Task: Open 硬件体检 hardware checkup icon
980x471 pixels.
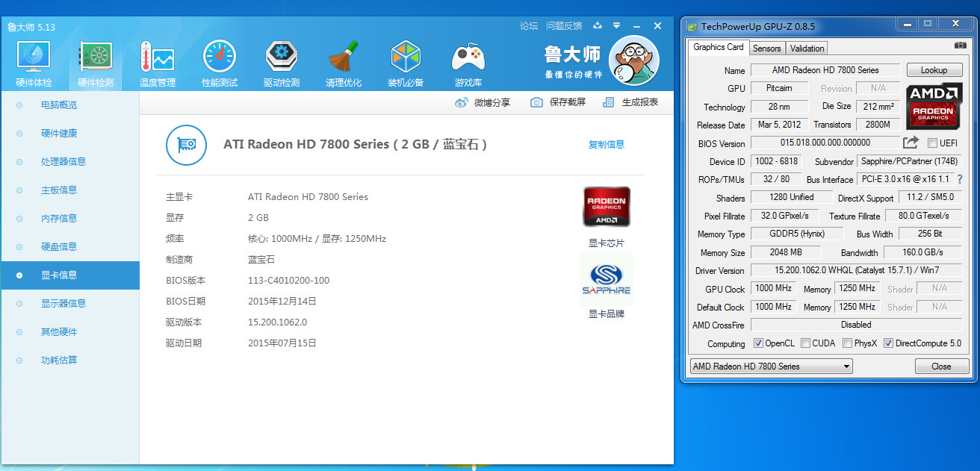Action: pyautogui.click(x=34, y=58)
